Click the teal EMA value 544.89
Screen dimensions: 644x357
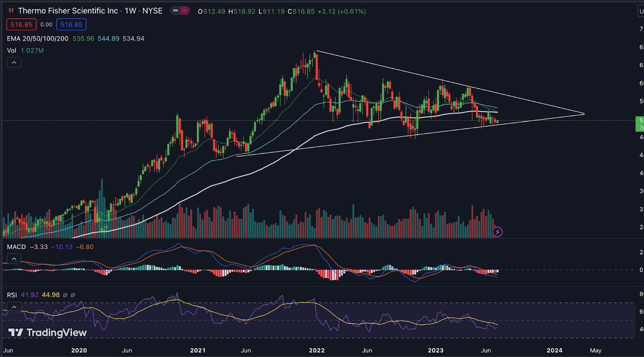pyautogui.click(x=108, y=39)
